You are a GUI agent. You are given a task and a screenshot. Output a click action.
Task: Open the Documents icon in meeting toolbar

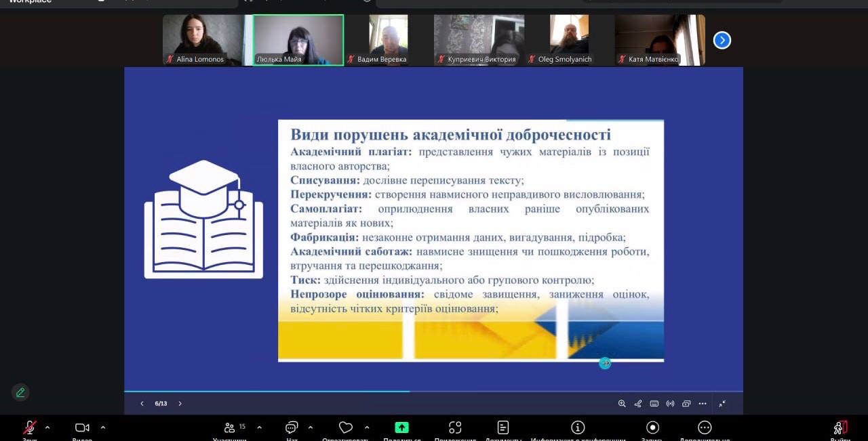coord(503,427)
